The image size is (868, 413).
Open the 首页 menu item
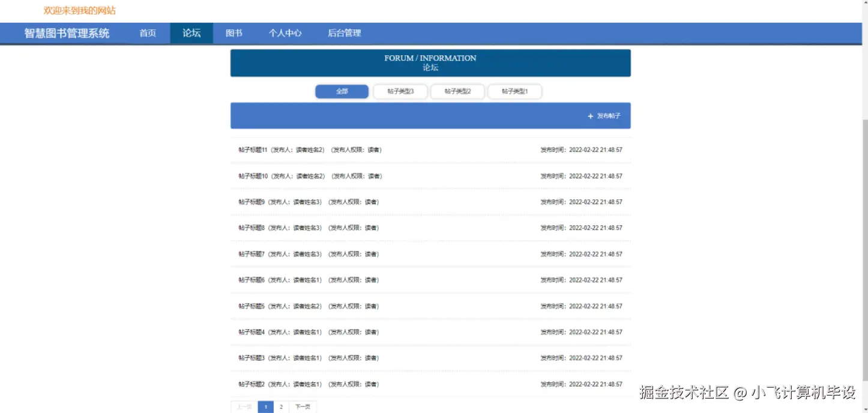click(147, 33)
